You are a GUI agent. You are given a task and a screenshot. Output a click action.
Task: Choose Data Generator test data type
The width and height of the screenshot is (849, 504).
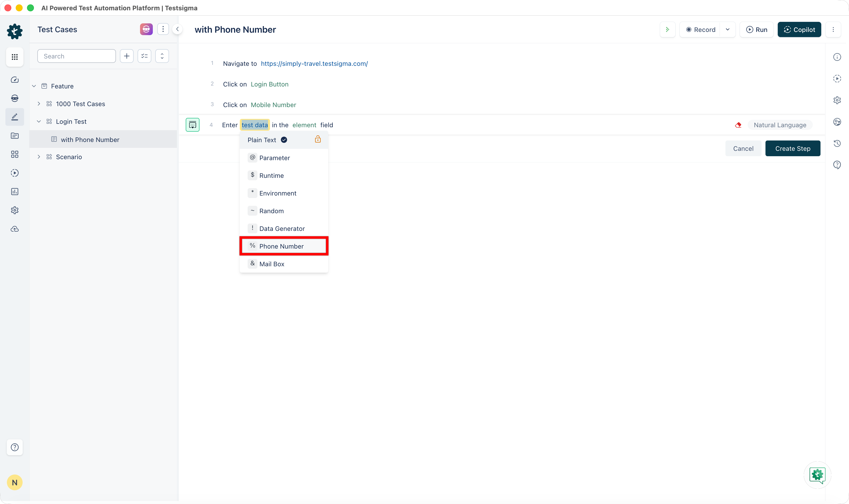[x=284, y=229]
